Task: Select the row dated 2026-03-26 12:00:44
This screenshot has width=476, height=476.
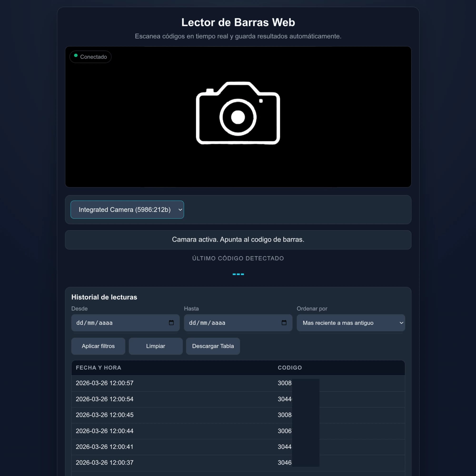Action: tap(238, 431)
